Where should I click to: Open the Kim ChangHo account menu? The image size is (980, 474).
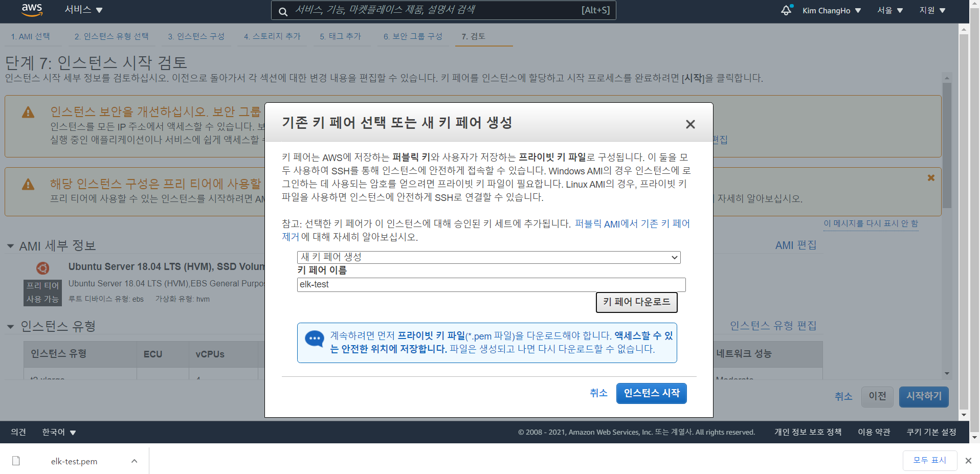[832, 10]
